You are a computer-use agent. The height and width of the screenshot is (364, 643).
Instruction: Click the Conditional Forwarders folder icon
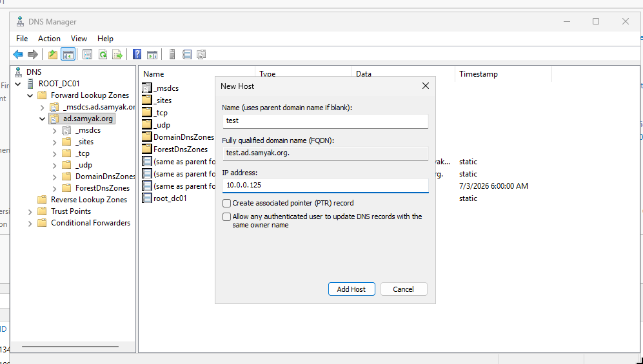pyautogui.click(x=42, y=223)
